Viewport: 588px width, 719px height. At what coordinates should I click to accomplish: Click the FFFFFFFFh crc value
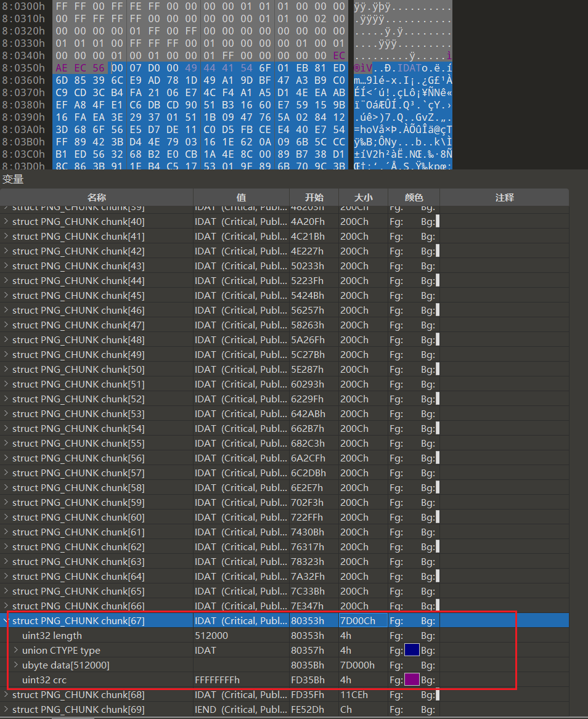tap(218, 680)
